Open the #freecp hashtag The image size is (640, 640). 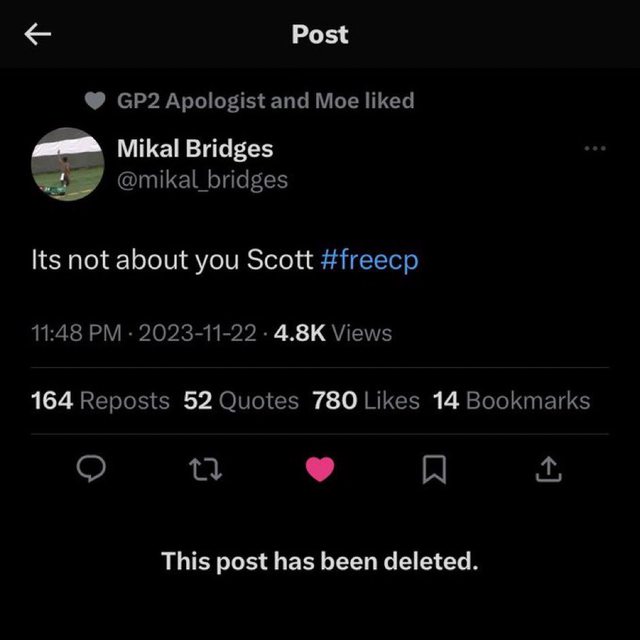click(x=371, y=260)
